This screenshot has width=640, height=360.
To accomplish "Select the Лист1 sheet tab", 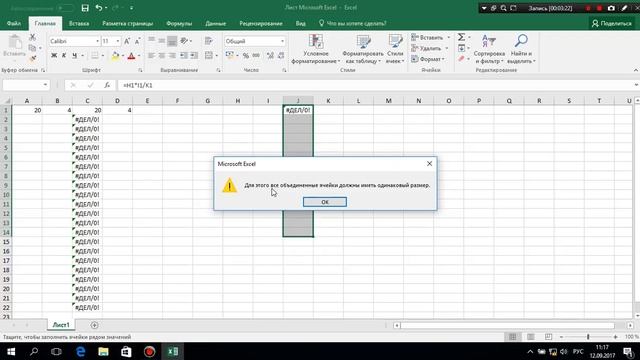I will coord(61,325).
